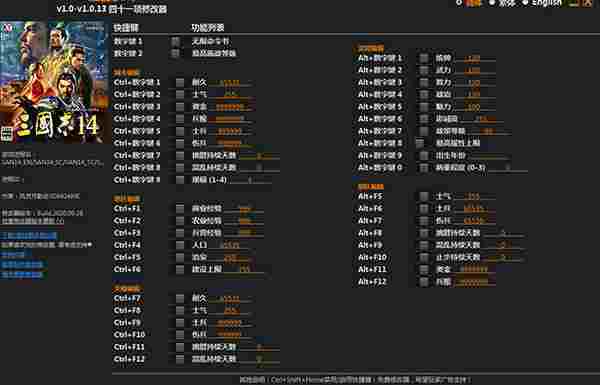Open the first blue link in the left sidebar
Screen dimensions: 600x385
29,235
